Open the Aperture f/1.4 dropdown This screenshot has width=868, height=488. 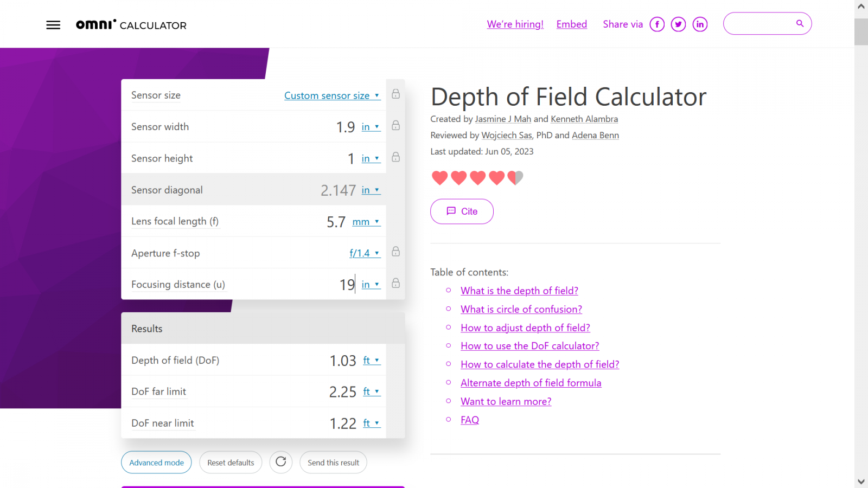pyautogui.click(x=364, y=253)
